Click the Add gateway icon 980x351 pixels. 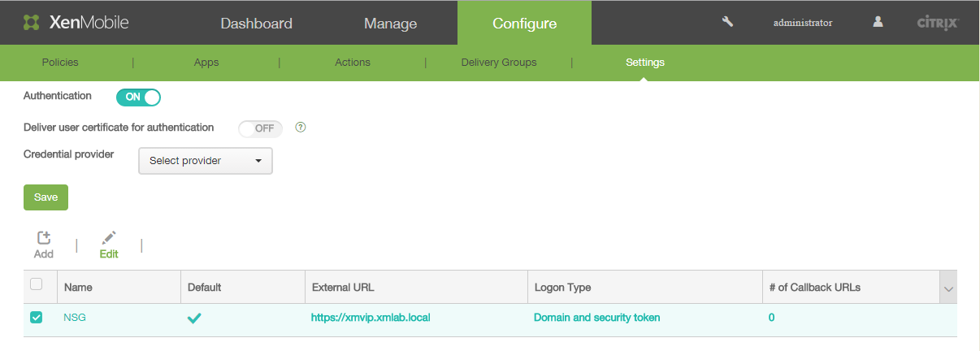[44, 238]
